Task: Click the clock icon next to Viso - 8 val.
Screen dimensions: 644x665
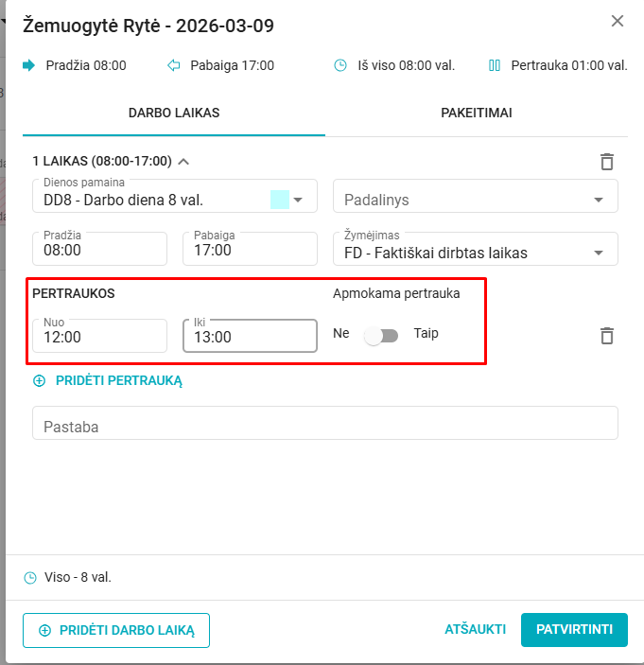Action: click(30, 577)
